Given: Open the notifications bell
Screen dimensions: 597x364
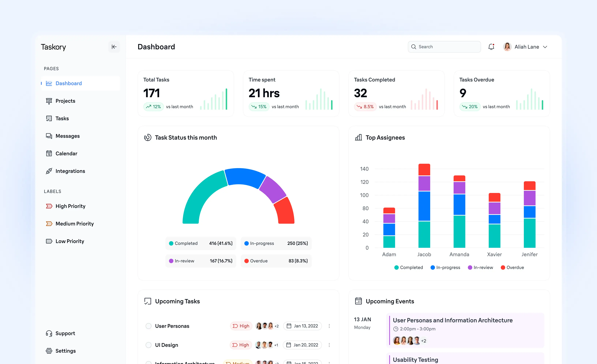Looking at the screenshot, I should click(x=491, y=47).
